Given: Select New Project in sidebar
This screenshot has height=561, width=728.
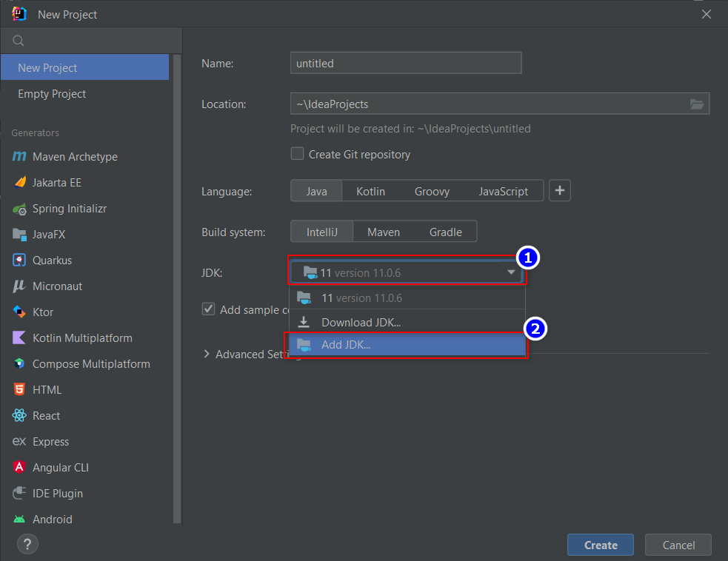Looking at the screenshot, I should (85, 68).
